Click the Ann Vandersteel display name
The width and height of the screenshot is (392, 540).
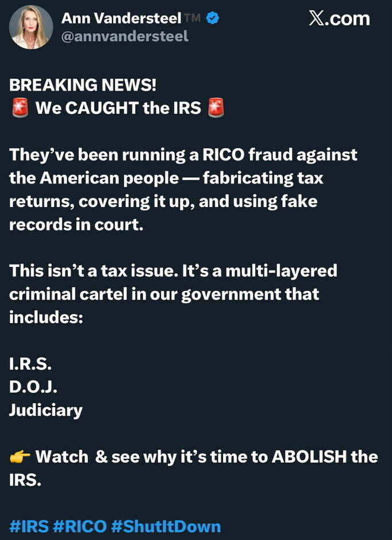[121, 18]
